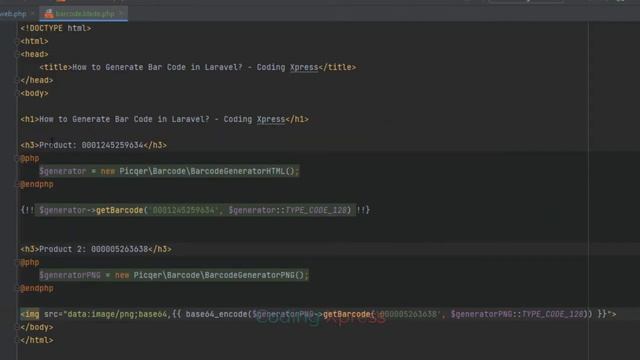Place cursor in the <title> tag line

click(x=198, y=67)
